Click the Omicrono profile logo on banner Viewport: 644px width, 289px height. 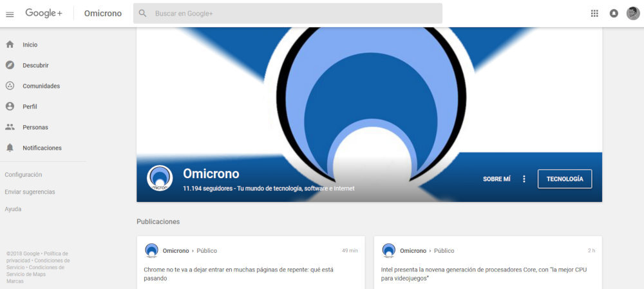160,178
